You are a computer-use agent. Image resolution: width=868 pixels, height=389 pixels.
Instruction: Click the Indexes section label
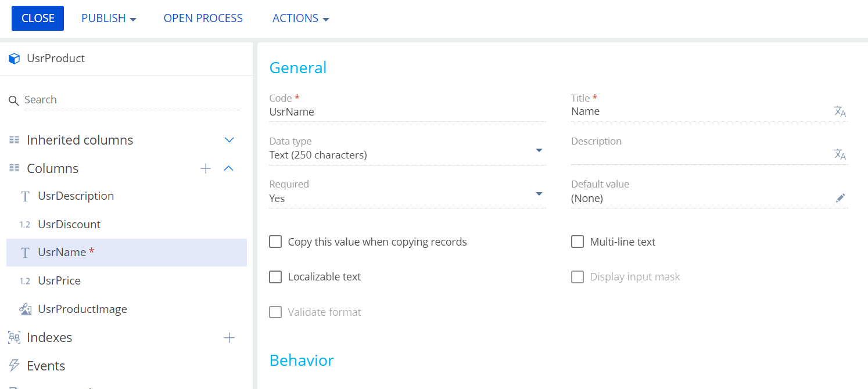click(x=49, y=337)
